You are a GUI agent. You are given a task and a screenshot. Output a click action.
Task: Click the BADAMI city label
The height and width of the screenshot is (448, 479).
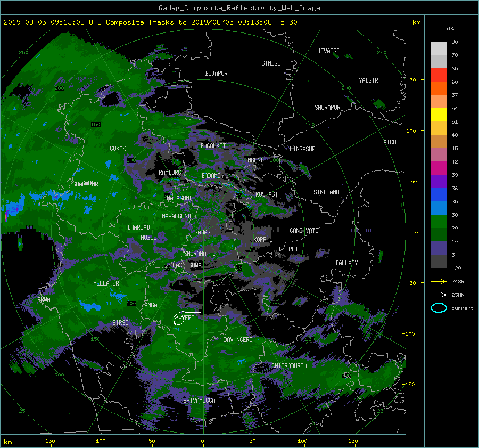[211, 176]
